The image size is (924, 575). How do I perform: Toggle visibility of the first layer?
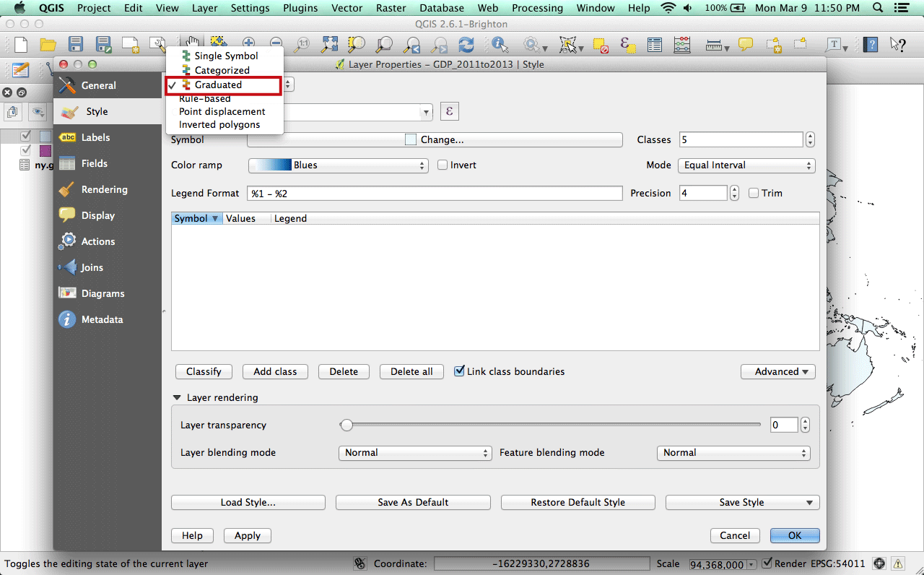(27, 136)
